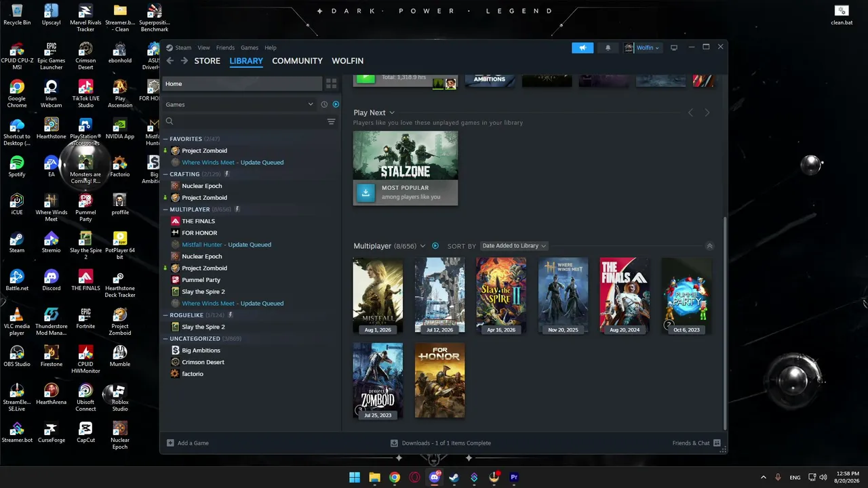The image size is (868, 488).
Task: Go back with the Steam back arrow
Action: point(170,61)
